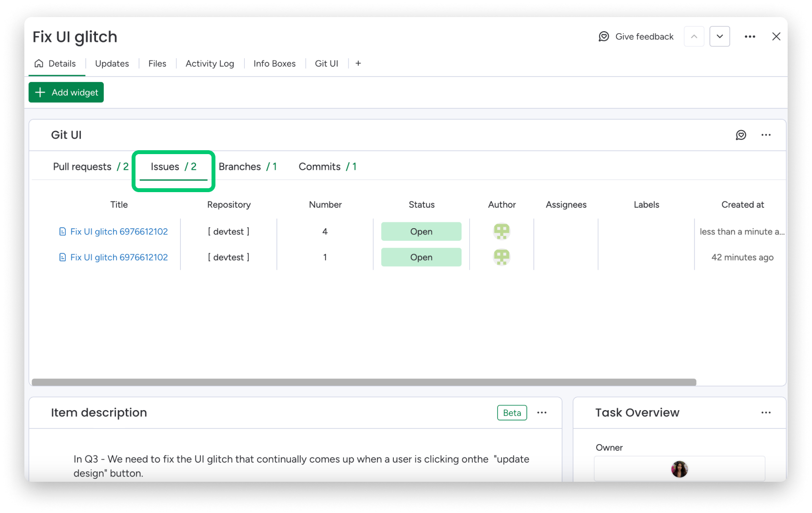Open the Files tab
812x513 pixels.
tap(157, 63)
